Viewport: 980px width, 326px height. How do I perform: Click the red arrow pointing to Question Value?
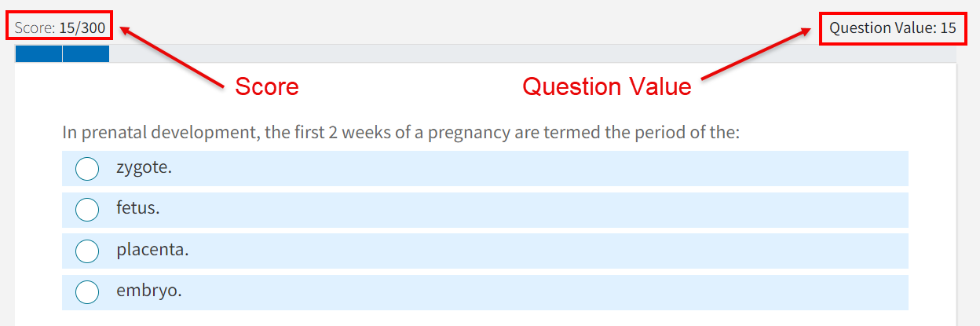click(755, 55)
